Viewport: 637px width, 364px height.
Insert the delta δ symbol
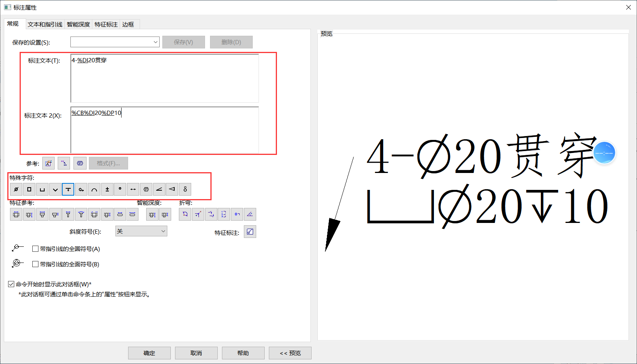[185, 189]
